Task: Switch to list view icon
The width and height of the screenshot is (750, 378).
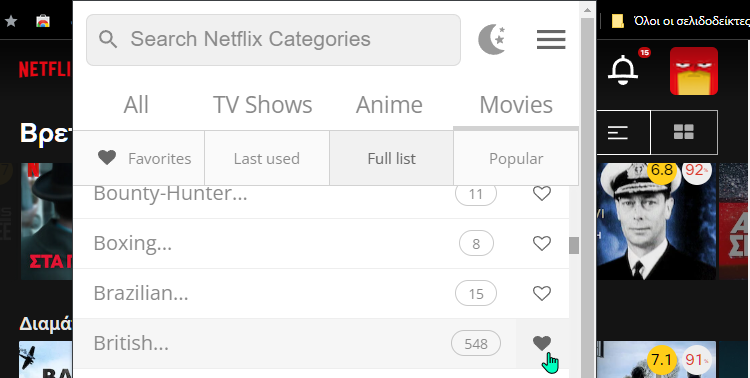Action: [x=618, y=132]
